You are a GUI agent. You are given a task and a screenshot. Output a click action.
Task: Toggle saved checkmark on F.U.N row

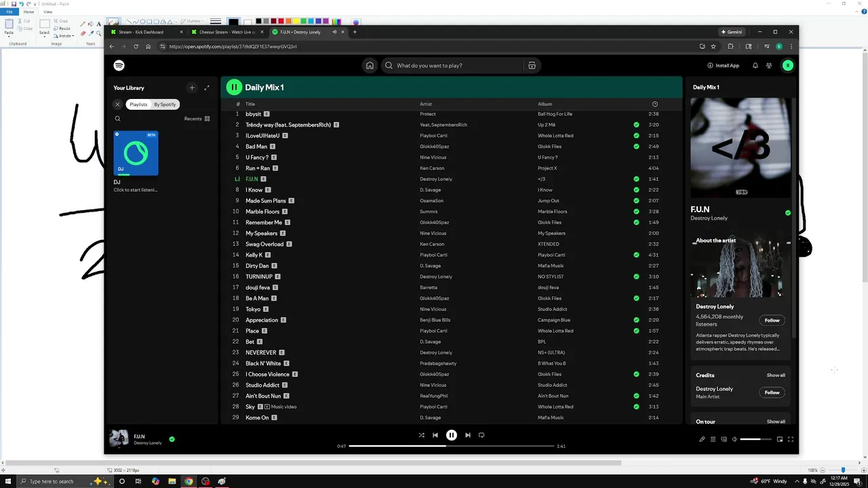[x=636, y=179]
